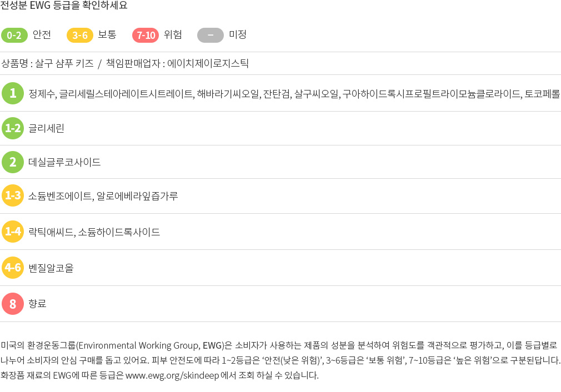Image resolution: width=561 pixels, height=392 pixels.
Task: Select the green grade 1 circle
Action: [x=13, y=93]
